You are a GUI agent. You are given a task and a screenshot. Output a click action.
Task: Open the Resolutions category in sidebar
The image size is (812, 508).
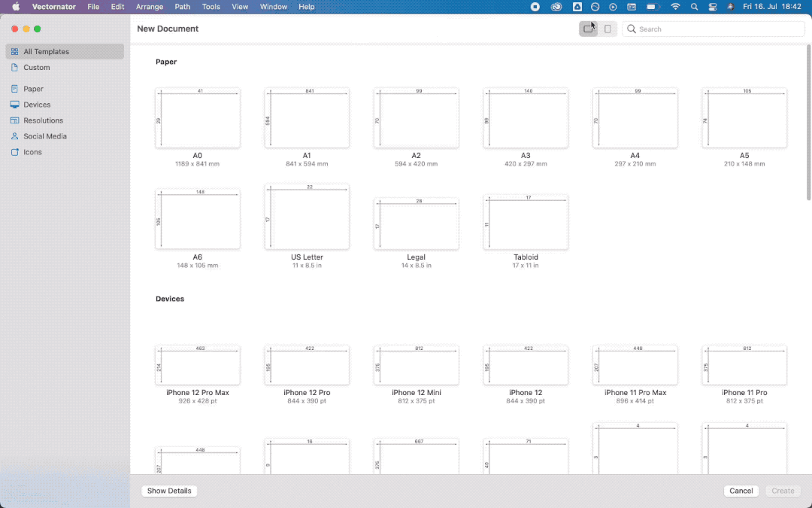point(65,120)
